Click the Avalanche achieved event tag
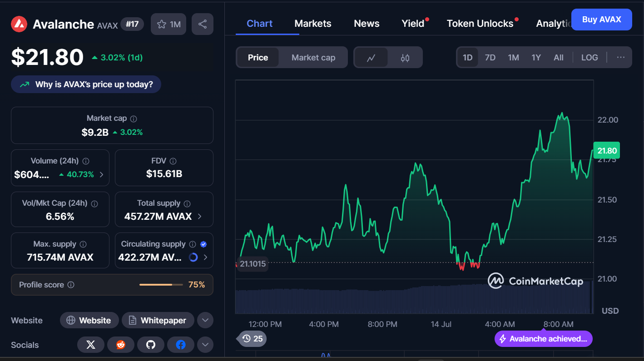Screen dimensions: 644x361 (544, 339)
